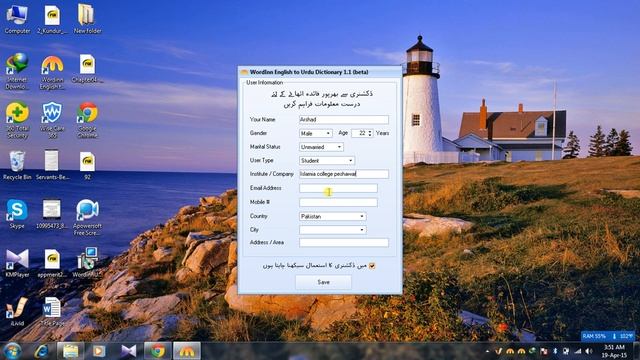Viewport: 640px width, 360px height.
Task: Click the Institute / Company field
Action: 344,174
